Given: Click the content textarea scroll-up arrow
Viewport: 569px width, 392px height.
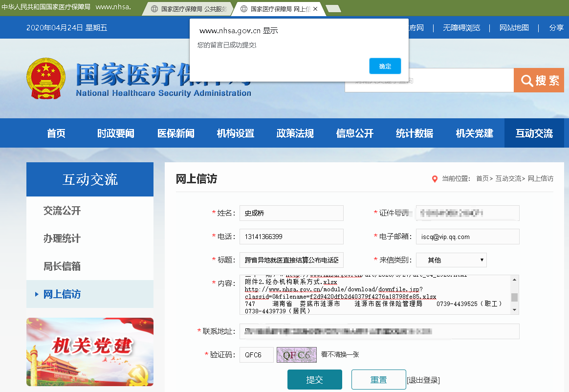Looking at the screenshot, I should [514, 280].
